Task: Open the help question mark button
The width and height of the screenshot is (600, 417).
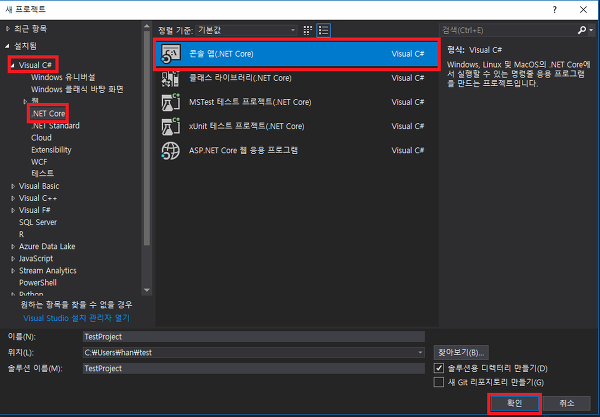Action: click(554, 10)
